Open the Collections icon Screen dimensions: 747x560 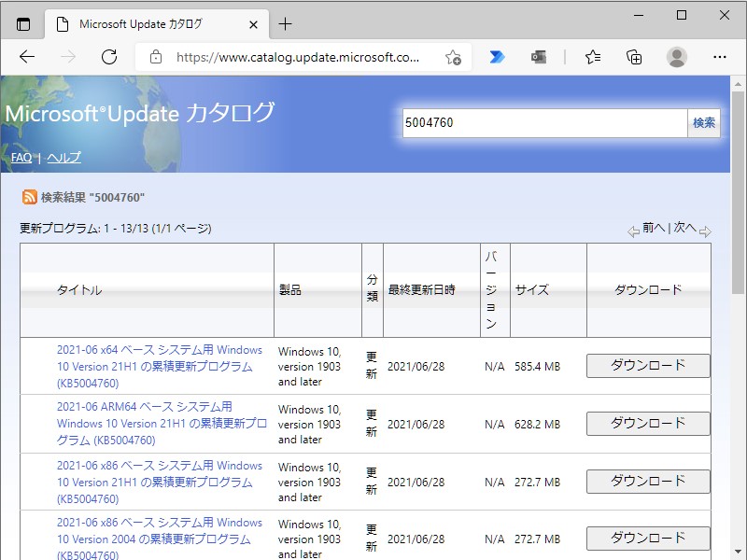634,57
